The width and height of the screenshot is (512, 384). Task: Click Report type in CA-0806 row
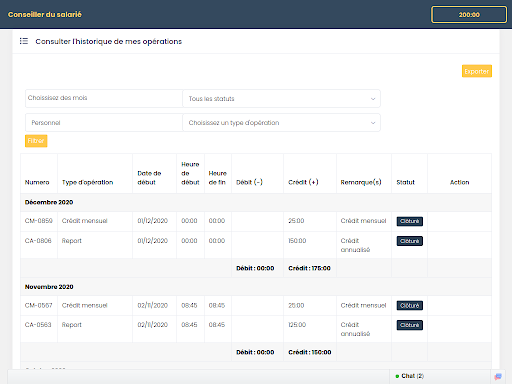pos(72,241)
